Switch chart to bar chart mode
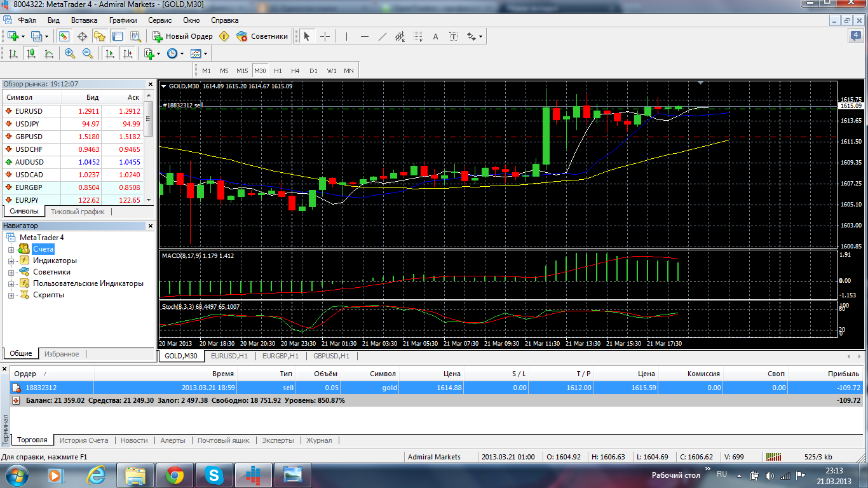Image resolution: width=868 pixels, height=488 pixels. click(13, 54)
